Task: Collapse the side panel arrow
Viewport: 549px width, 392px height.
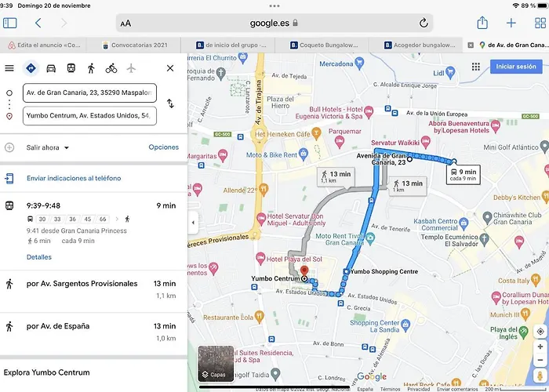Action: 193,222
